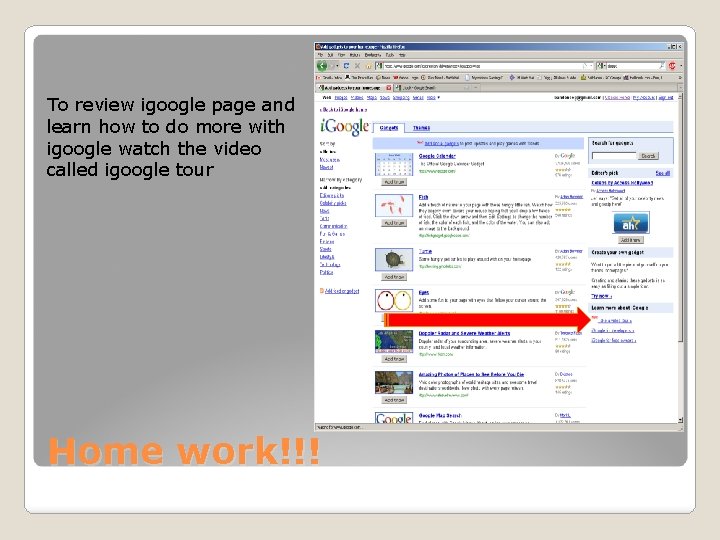This screenshot has width=720, height=540.
Task: Open the Edit menu
Action: 330,55
